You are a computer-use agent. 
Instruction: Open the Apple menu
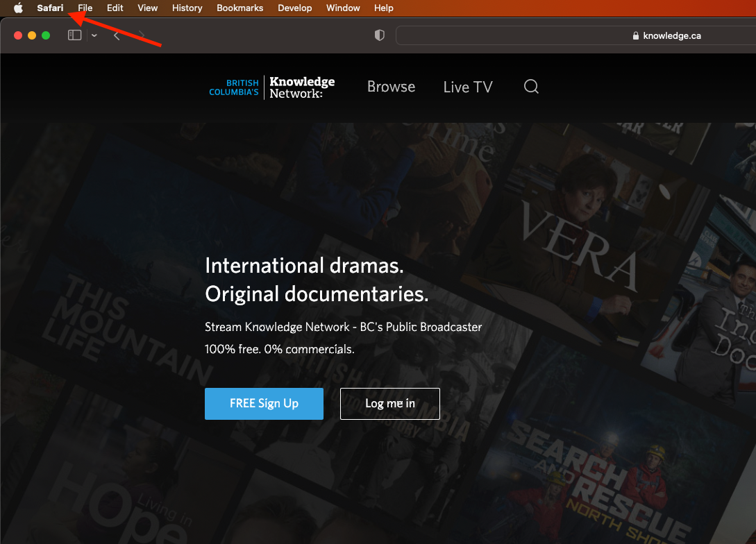[x=18, y=8]
